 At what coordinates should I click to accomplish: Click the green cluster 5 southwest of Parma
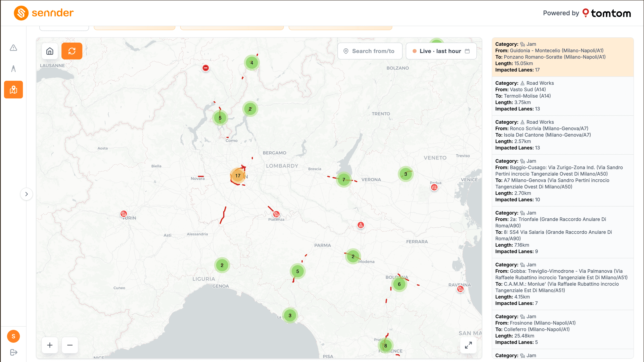click(297, 271)
